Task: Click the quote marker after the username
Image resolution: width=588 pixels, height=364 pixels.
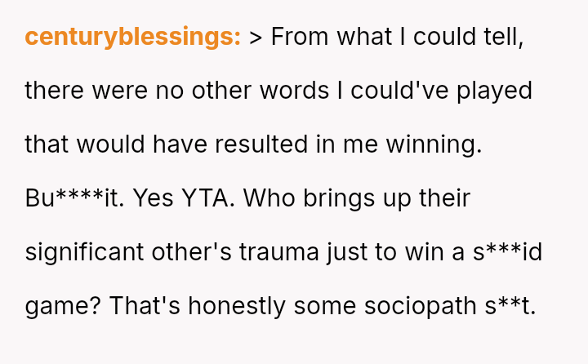Action: (x=255, y=38)
